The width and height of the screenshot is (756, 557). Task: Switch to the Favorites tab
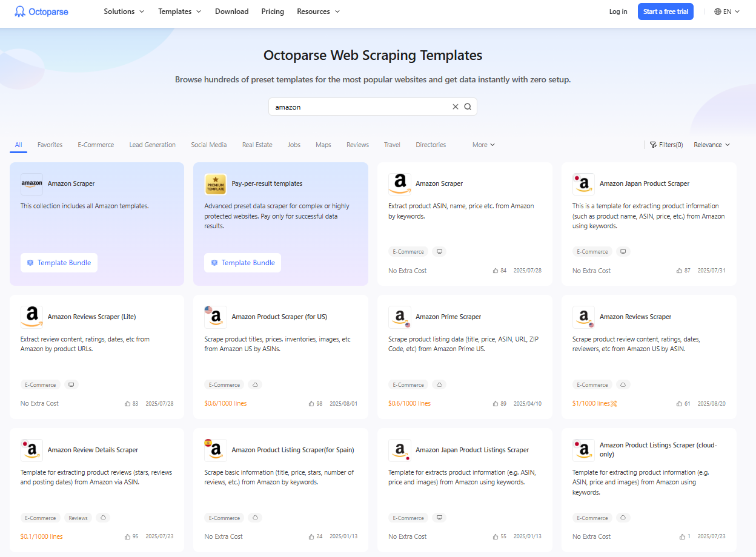(x=50, y=145)
